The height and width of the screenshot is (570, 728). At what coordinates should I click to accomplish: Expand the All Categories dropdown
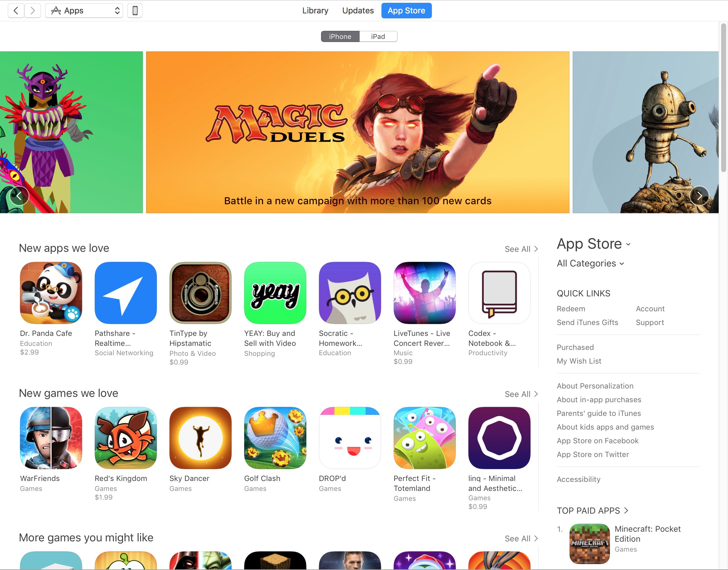[x=590, y=263]
